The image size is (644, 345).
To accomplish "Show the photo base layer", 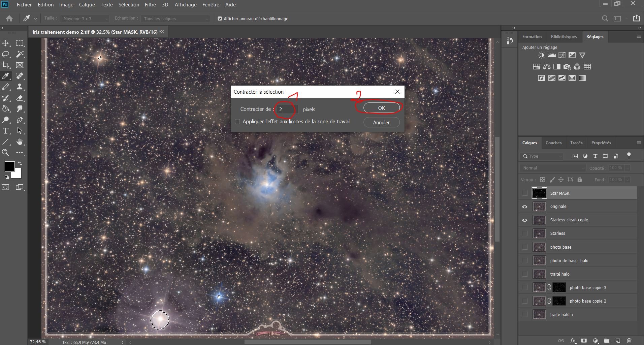I will [x=525, y=247].
